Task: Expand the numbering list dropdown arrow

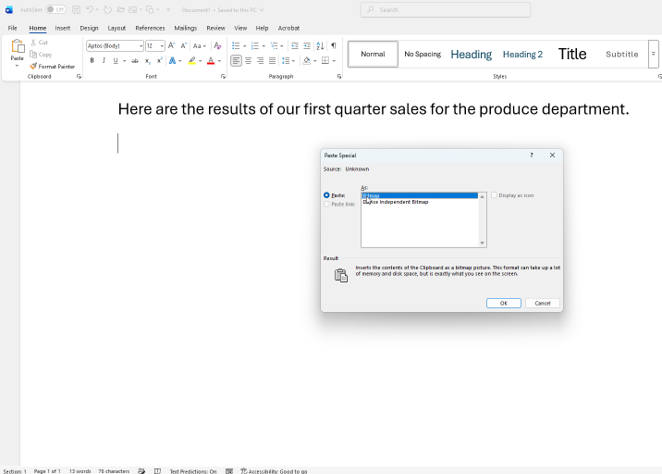Action: [263, 46]
